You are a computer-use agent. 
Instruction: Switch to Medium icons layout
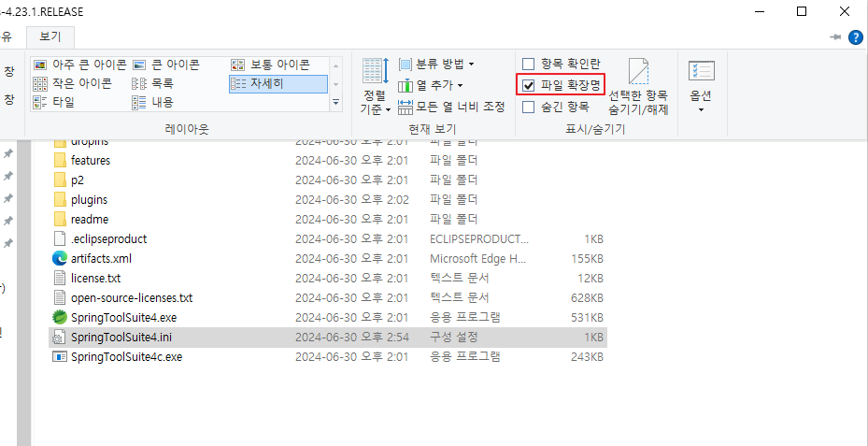271,65
